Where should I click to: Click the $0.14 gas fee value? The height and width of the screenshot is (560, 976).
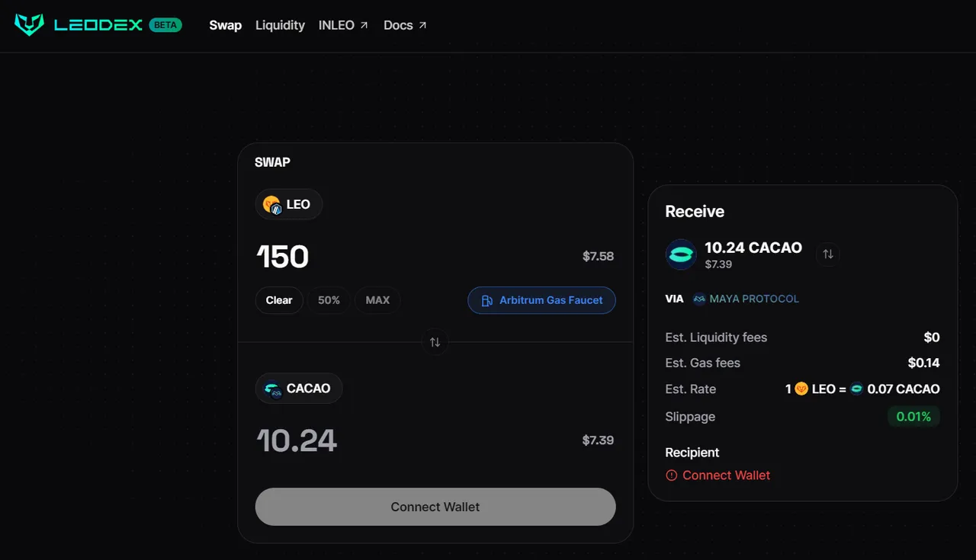point(924,363)
